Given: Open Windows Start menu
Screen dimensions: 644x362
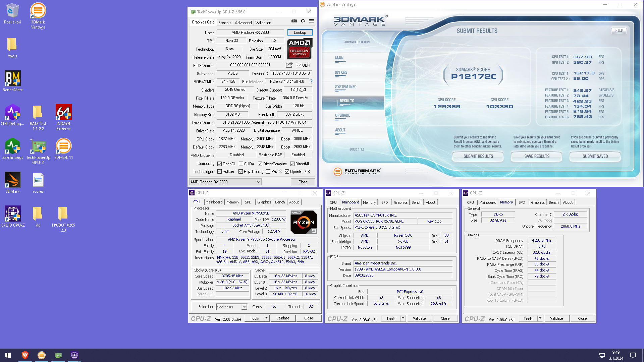Looking at the screenshot, I should [8, 355].
